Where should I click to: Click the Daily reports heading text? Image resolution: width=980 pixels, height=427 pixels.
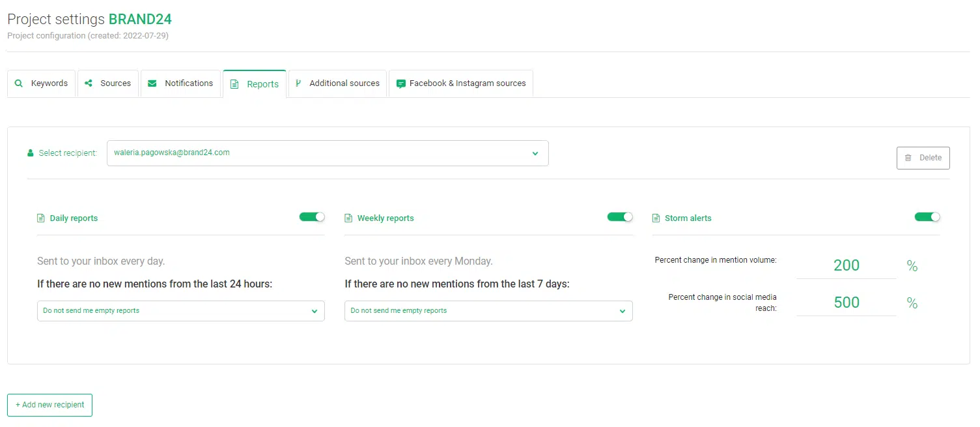(x=74, y=218)
